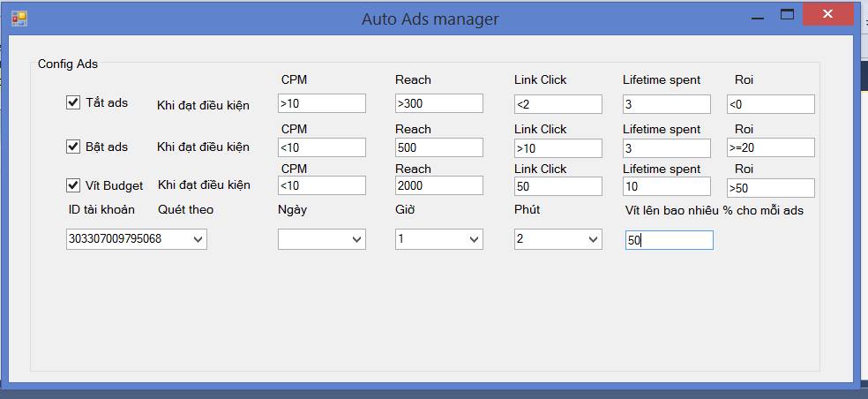
Task: Click the Auto Ads manager app icon
Action: tap(19, 18)
